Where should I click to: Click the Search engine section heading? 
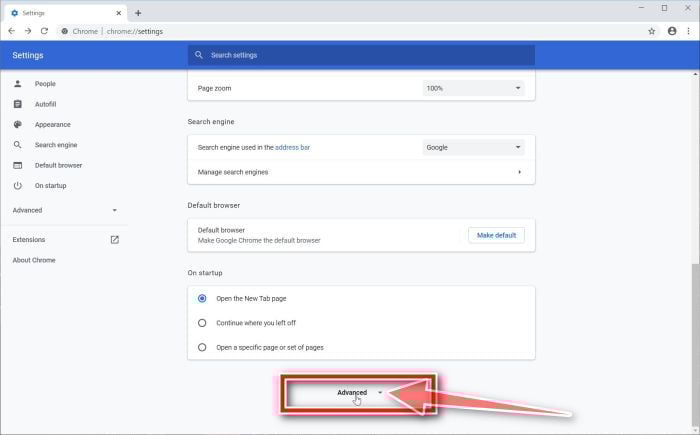[211, 121]
